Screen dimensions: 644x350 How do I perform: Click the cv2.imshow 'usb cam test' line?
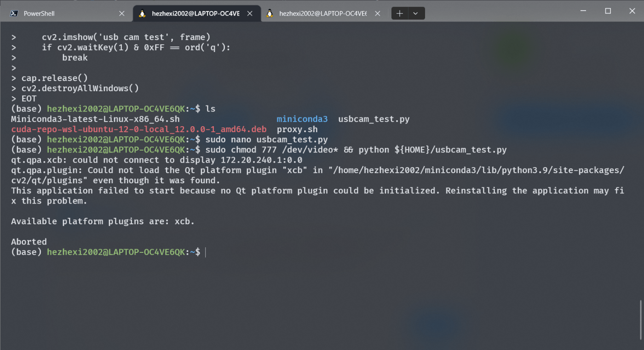click(x=126, y=37)
